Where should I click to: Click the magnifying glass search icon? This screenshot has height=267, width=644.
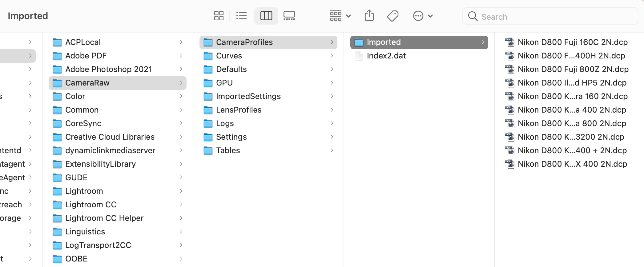[473, 16]
